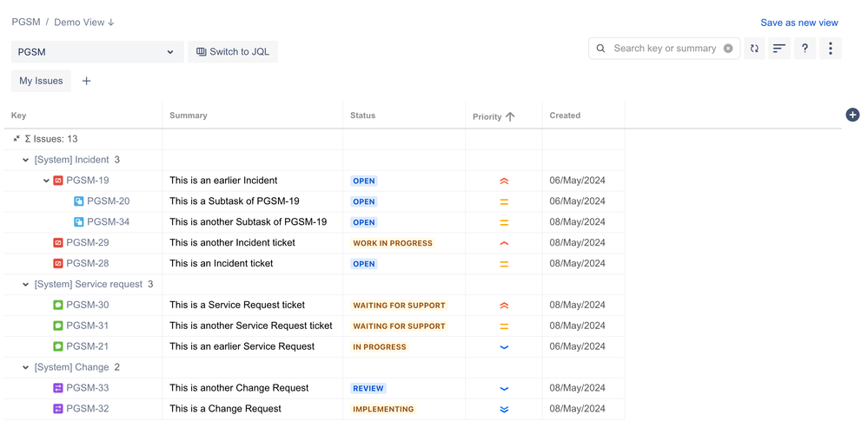
Task: Sort by the Key column header
Action: (19, 115)
